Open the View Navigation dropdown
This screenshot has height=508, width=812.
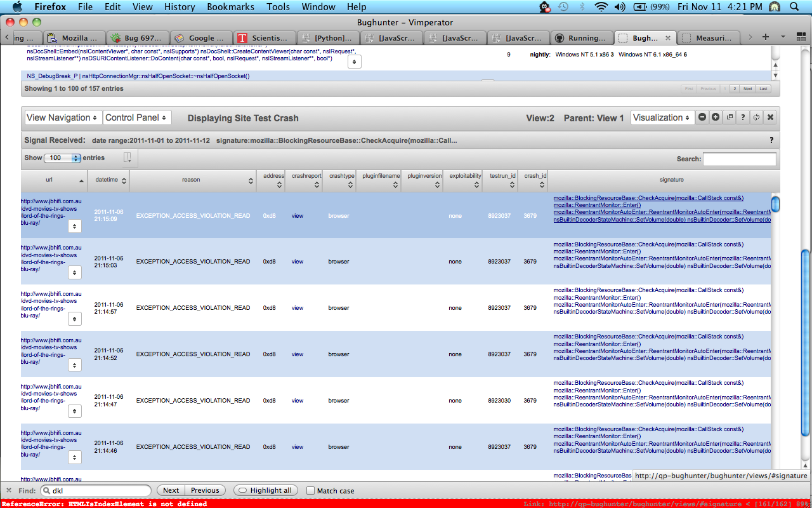(63, 117)
